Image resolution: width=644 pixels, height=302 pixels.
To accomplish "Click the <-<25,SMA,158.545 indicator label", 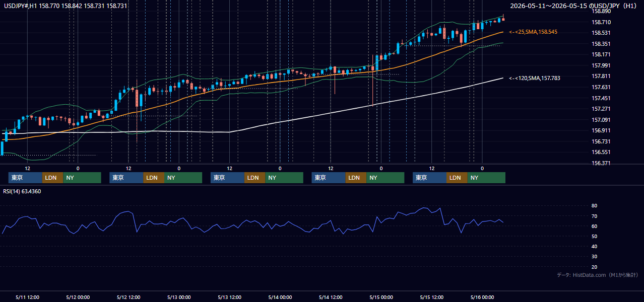I will [x=533, y=32].
